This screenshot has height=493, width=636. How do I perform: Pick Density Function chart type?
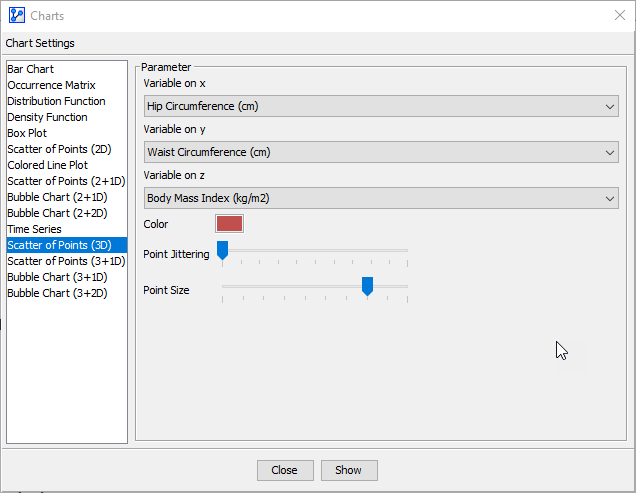pyautogui.click(x=47, y=117)
